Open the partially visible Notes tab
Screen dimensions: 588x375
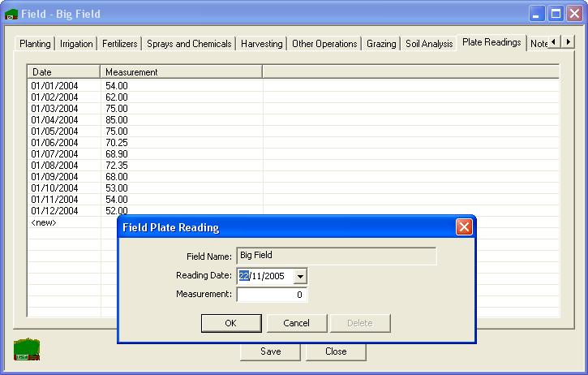point(539,44)
